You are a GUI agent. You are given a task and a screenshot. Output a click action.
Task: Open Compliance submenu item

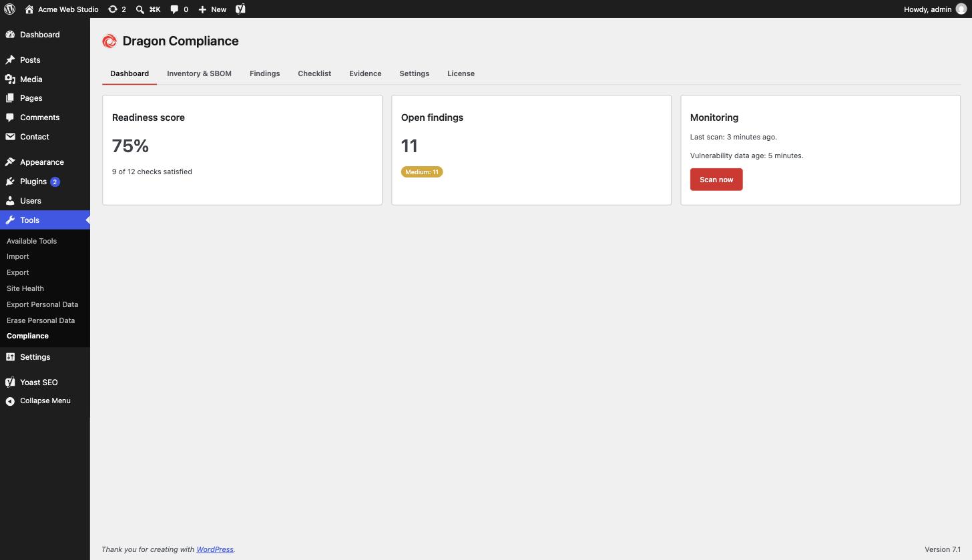27,336
